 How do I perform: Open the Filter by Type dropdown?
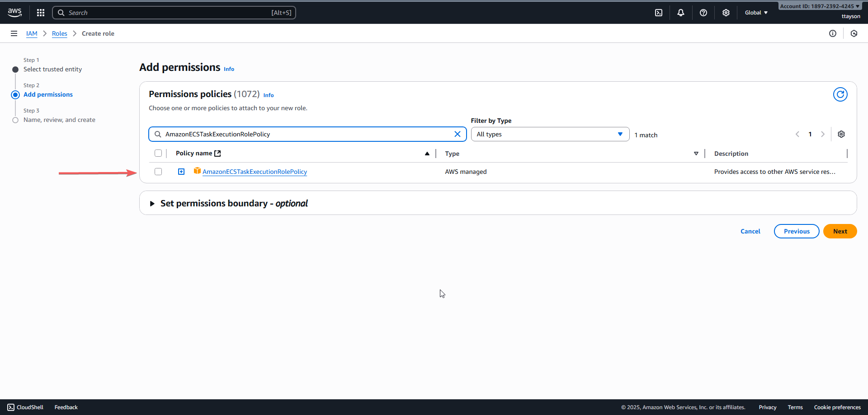coord(550,134)
